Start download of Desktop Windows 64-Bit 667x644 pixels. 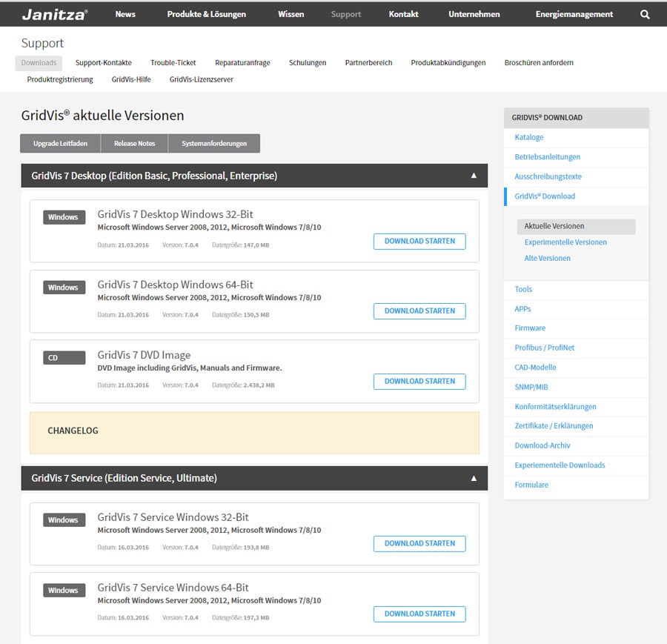[419, 311]
